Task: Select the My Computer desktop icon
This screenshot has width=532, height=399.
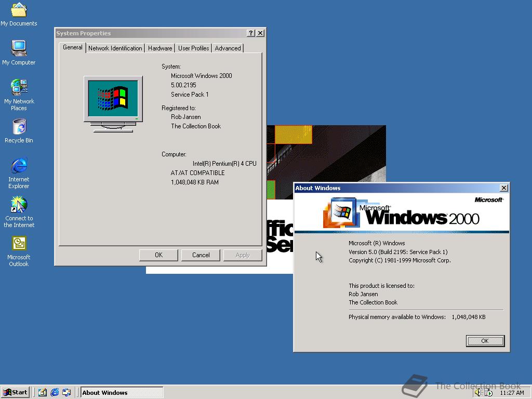Action: pos(19,52)
